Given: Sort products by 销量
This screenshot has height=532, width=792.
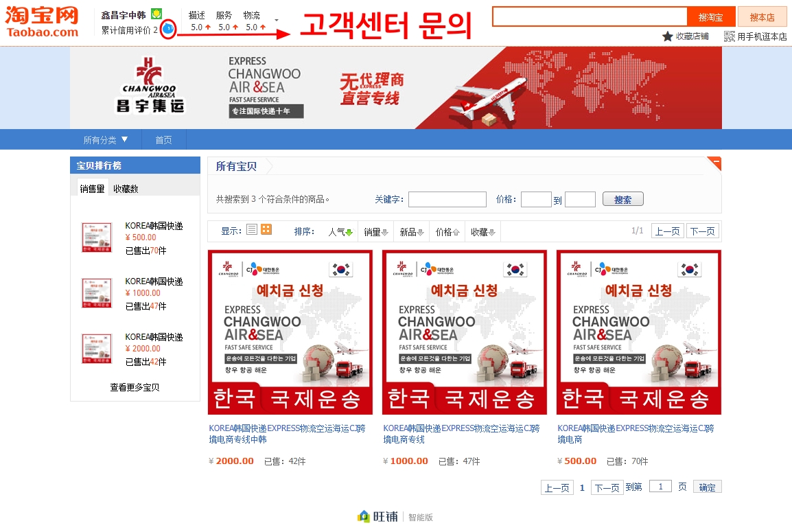Looking at the screenshot, I should click(376, 232).
